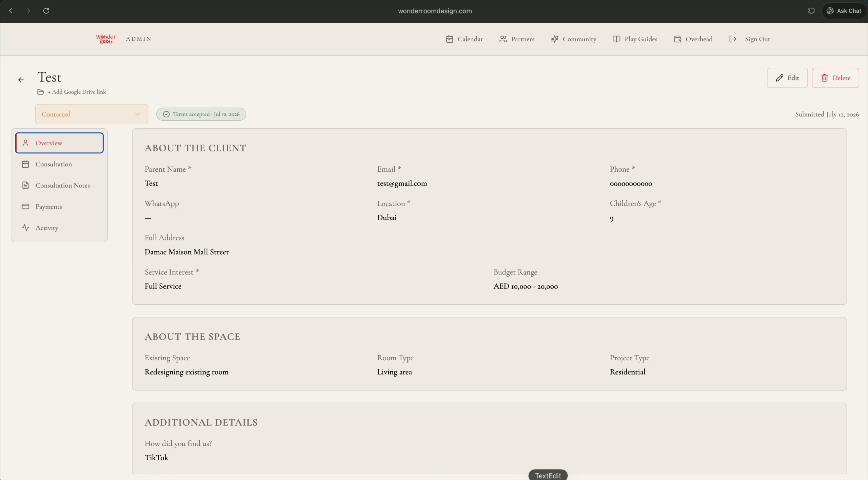This screenshot has width=868, height=480.
Task: Click the Partners people icon
Action: (x=503, y=39)
